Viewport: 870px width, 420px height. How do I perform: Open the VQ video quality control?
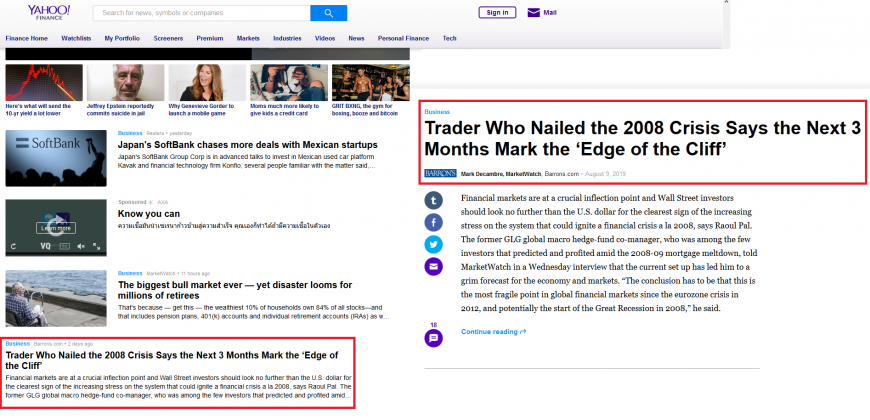pos(45,246)
